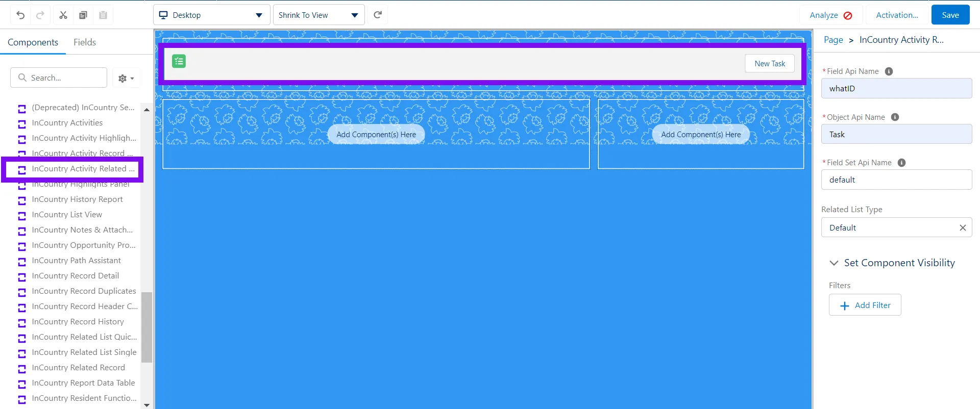
Task: Click the Save button
Action: click(950, 15)
